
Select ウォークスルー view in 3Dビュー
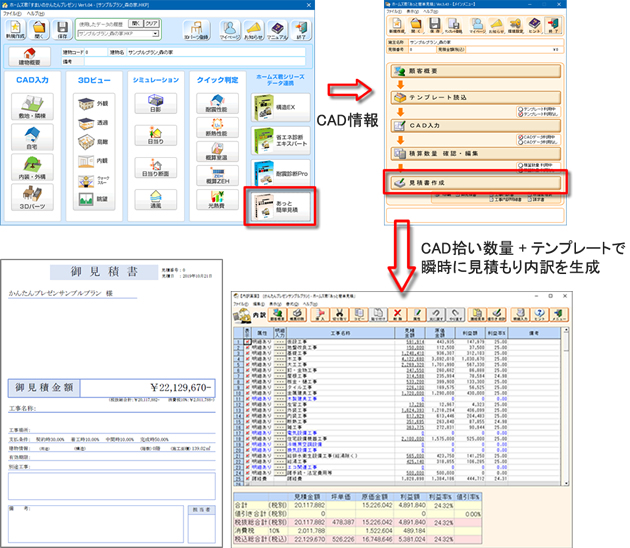coord(94,180)
